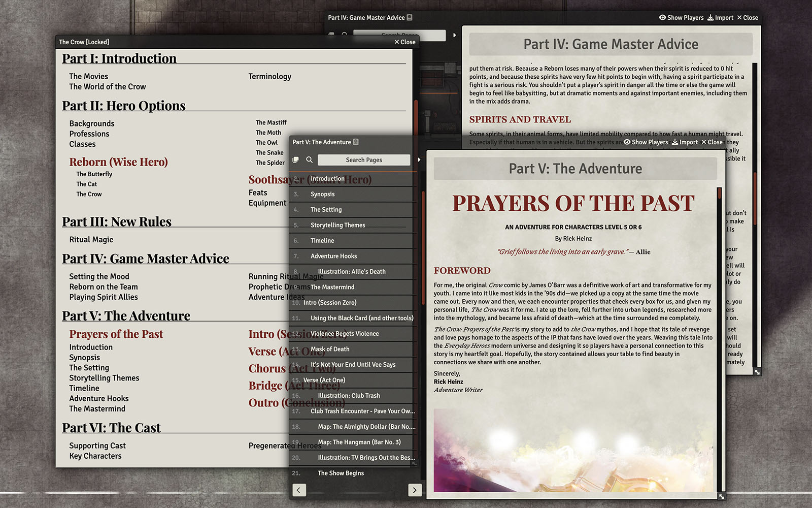Screen dimensions: 812x508
Task: Open Setting the Mood link
Action: click(x=99, y=276)
